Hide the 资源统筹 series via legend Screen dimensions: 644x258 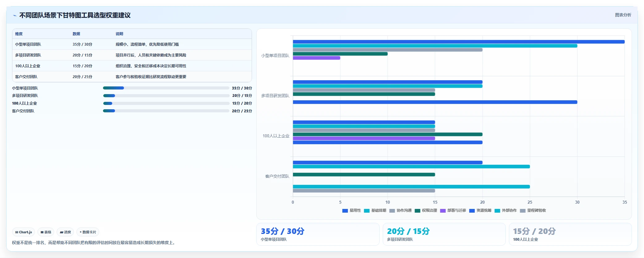(x=480, y=210)
